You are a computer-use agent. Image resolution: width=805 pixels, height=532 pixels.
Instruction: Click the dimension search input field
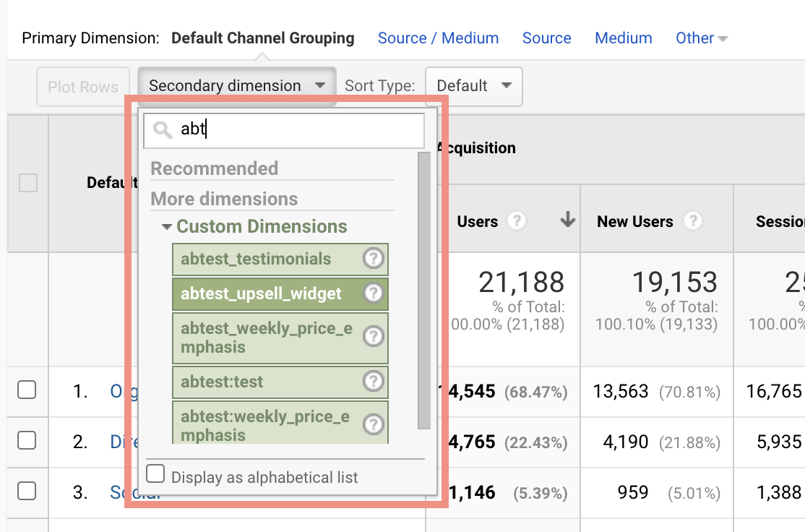(296, 130)
